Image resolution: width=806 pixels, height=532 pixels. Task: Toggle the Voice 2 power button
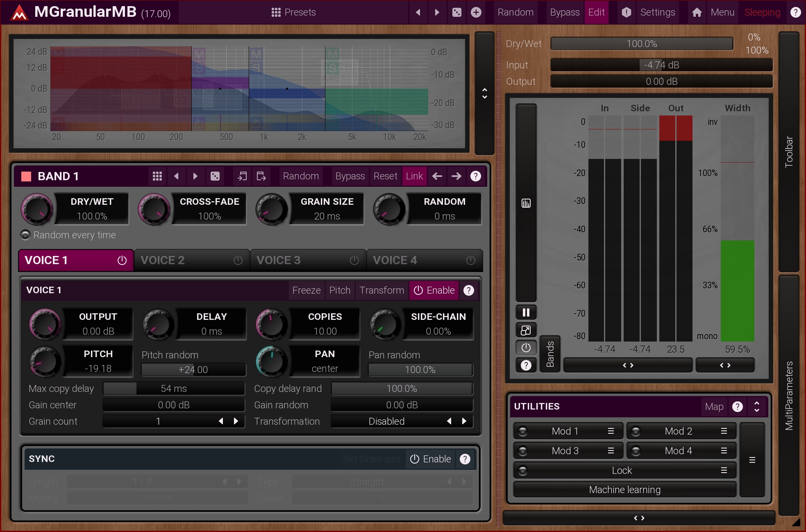pos(238,260)
